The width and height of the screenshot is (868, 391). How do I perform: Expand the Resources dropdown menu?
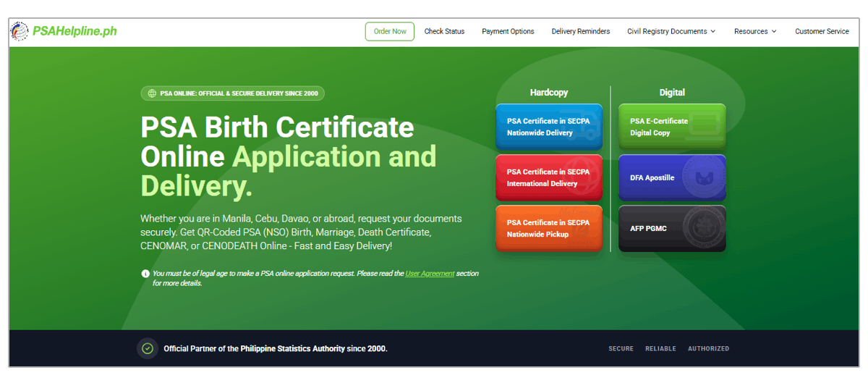(755, 31)
